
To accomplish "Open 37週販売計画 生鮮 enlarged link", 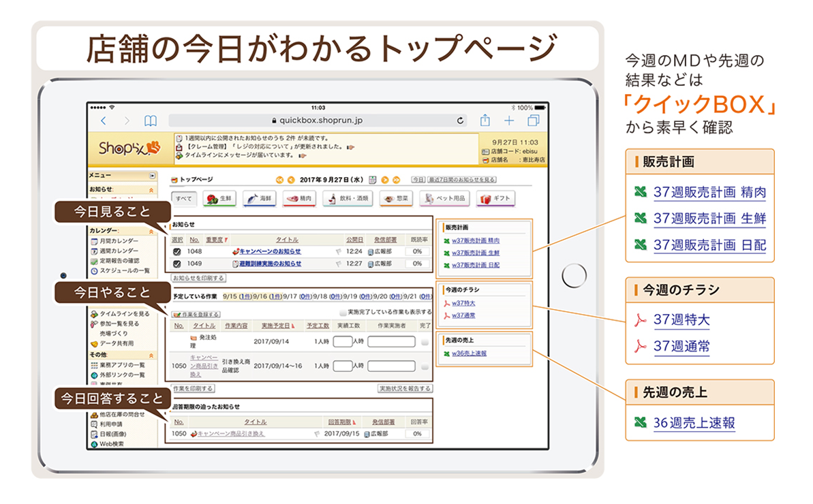I will coord(709,219).
